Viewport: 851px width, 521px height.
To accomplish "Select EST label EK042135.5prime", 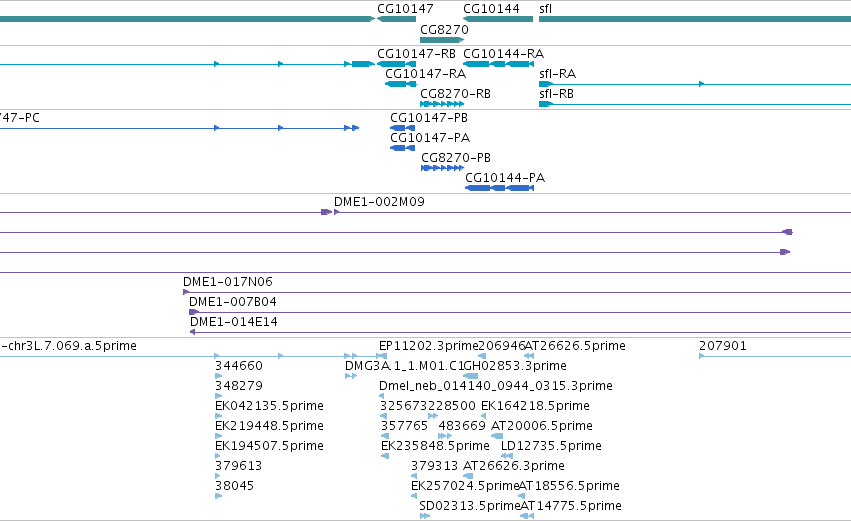I will tap(269, 406).
